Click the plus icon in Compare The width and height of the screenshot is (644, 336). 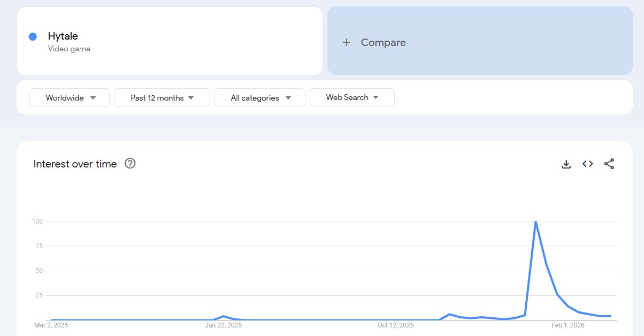pyautogui.click(x=347, y=42)
